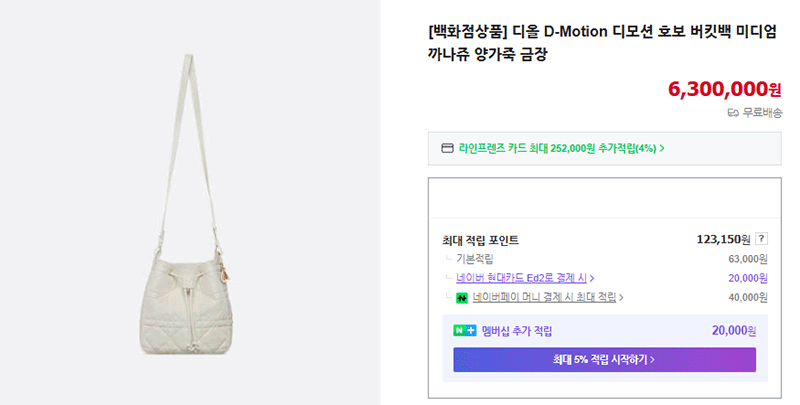Click the 디올 D-Motion product title
This screenshot has width=800, height=405.
point(602,42)
